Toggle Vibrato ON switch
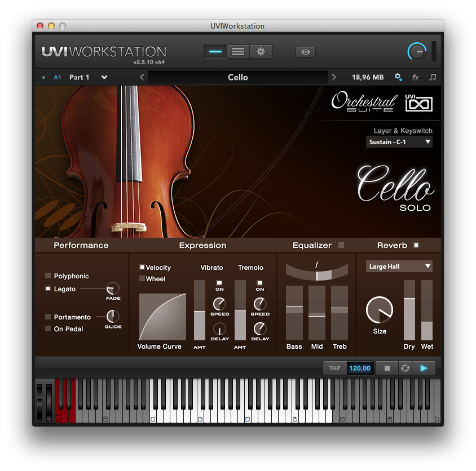Screen dimensions: 476x471 219,283
